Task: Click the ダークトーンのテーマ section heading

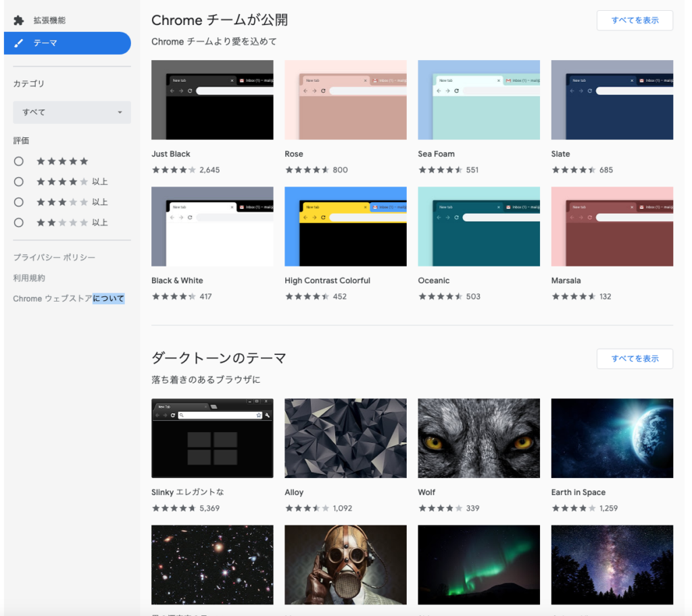Action: tap(219, 358)
